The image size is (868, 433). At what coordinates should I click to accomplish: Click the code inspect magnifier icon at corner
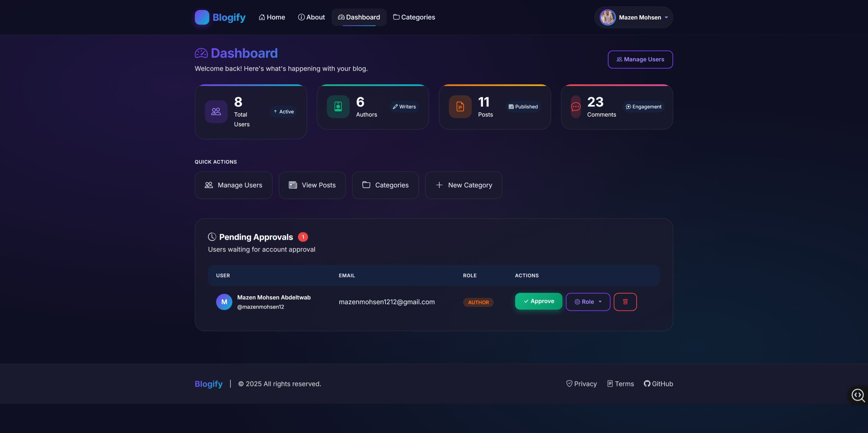tap(858, 395)
